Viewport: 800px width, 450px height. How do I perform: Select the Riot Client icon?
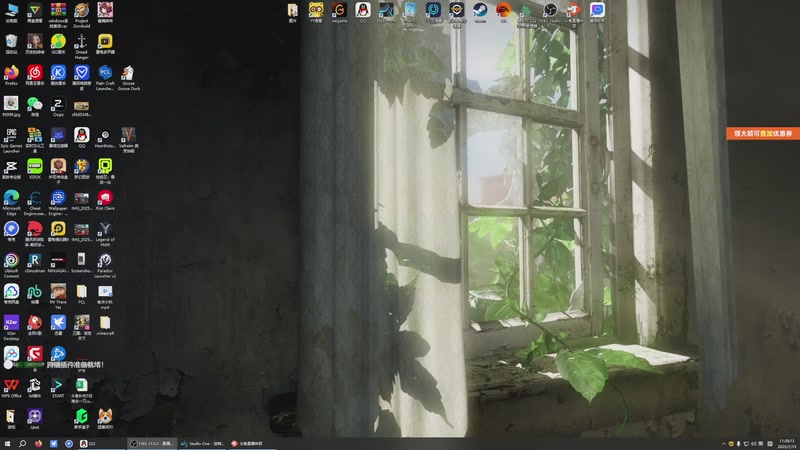[105, 199]
